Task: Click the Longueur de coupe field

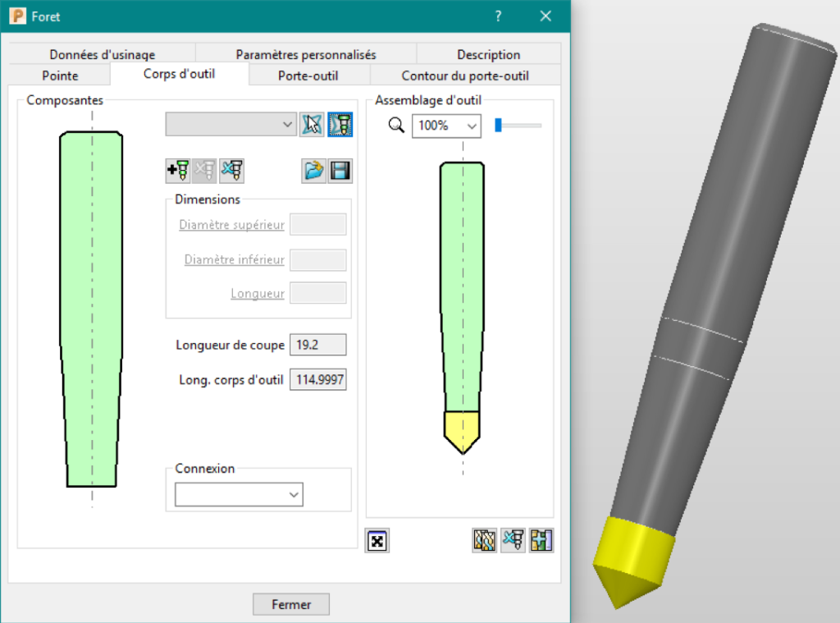Action: click(x=318, y=345)
